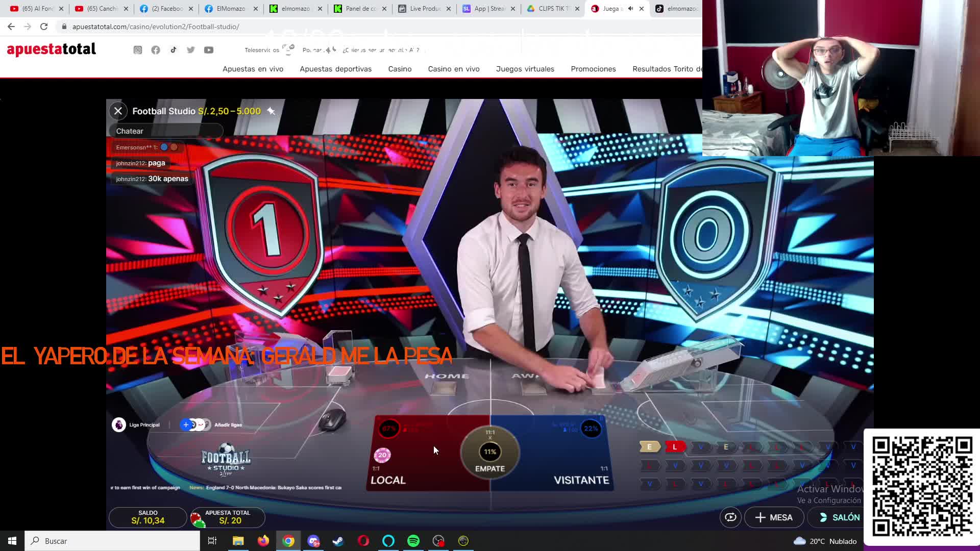The width and height of the screenshot is (980, 551).
Task: Open Discord from taskbar
Action: coord(313,541)
